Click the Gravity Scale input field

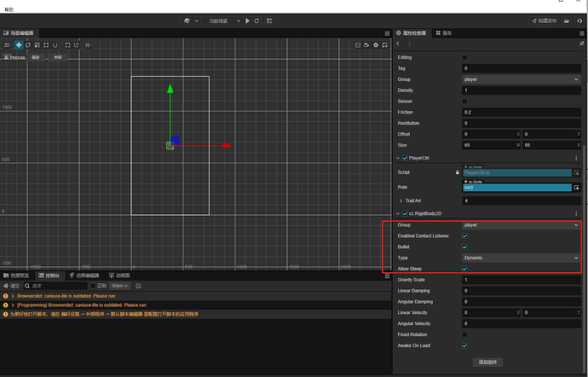coord(521,280)
